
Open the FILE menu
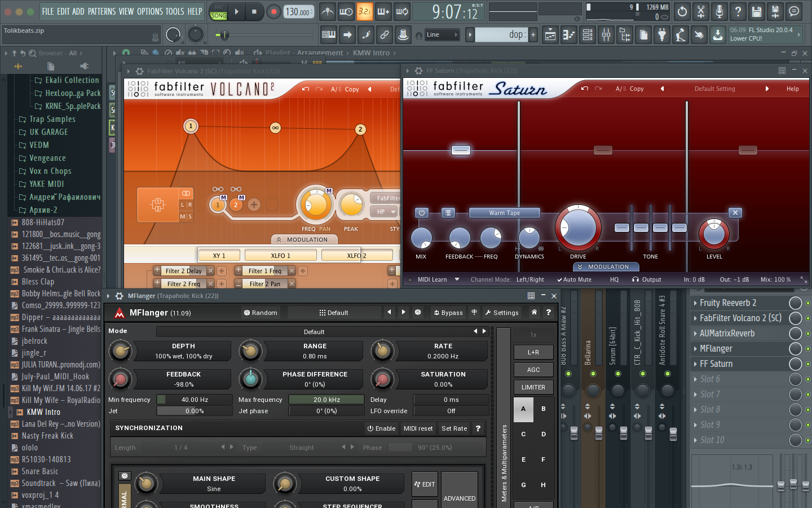[x=48, y=11]
